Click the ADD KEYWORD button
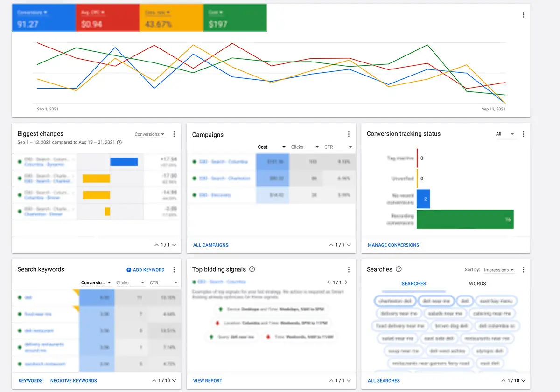 click(x=146, y=269)
